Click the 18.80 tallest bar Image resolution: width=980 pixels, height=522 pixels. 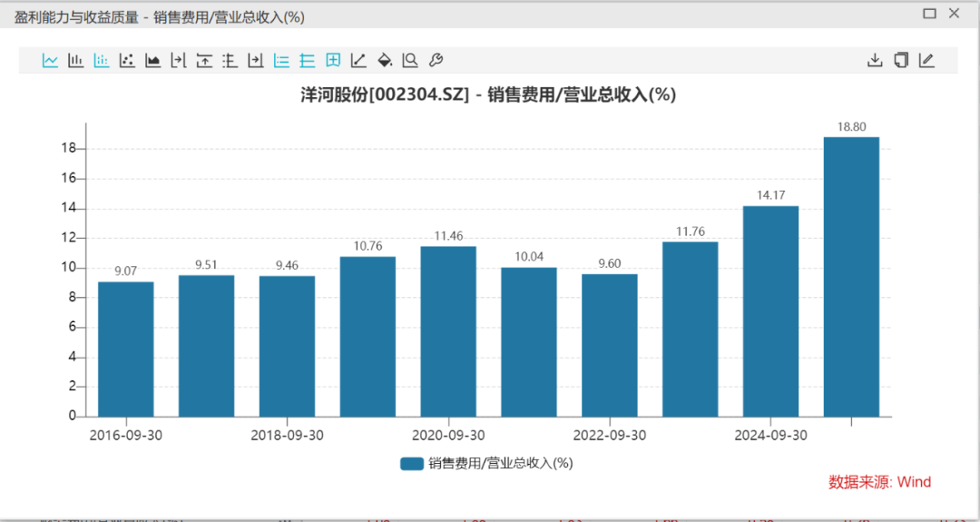tap(850, 277)
